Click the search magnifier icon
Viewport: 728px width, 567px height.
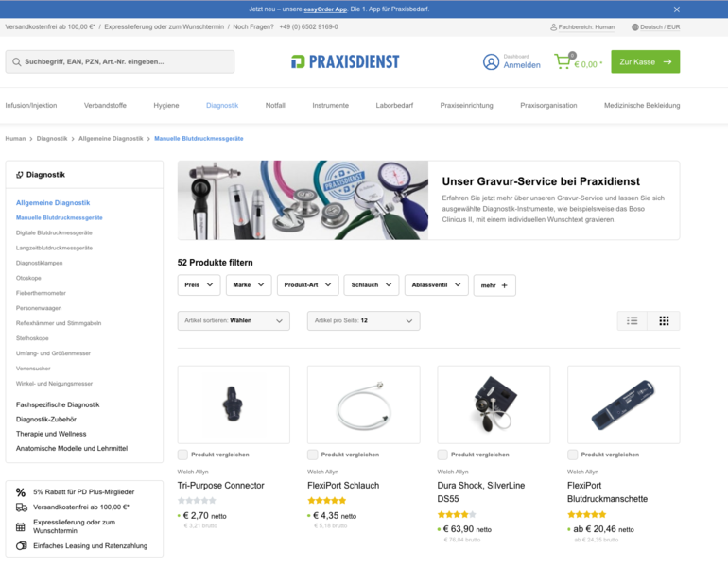(17, 61)
